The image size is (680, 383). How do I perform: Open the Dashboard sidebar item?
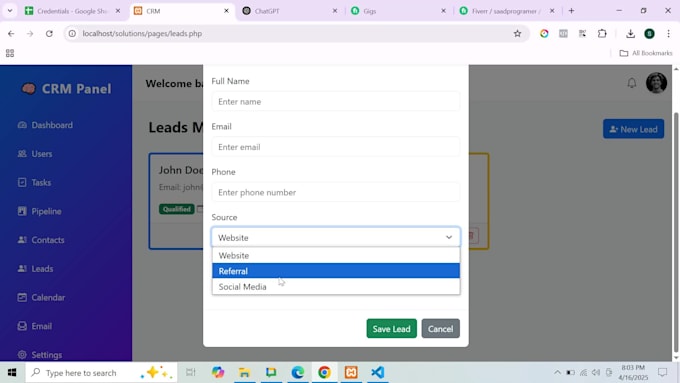[45, 125]
